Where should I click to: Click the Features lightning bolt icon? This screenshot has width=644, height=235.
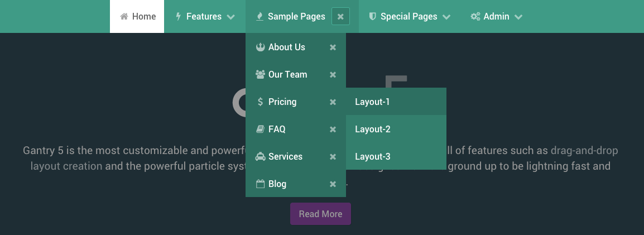(179, 17)
